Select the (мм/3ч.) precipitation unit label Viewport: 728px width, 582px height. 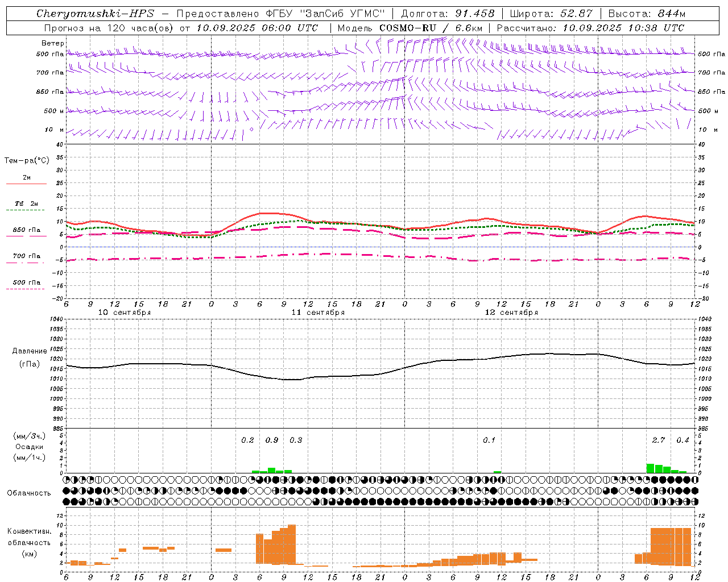click(x=29, y=436)
